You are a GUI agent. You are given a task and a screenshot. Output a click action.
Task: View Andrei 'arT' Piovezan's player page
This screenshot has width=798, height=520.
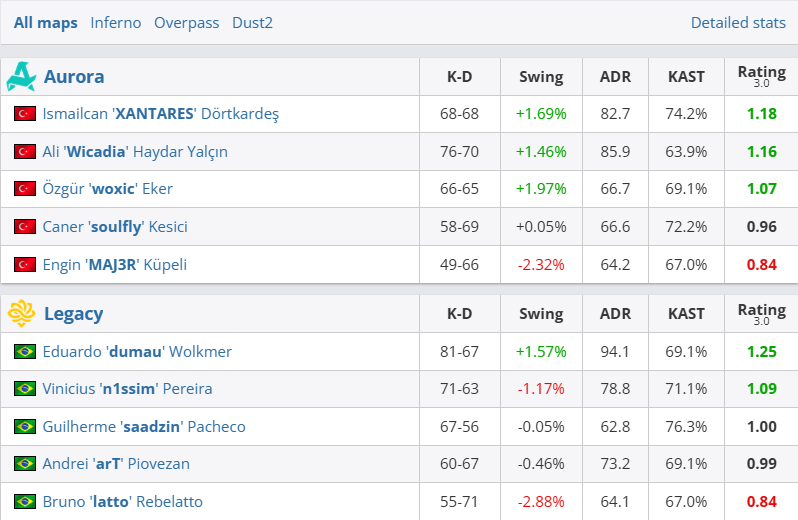(x=116, y=464)
